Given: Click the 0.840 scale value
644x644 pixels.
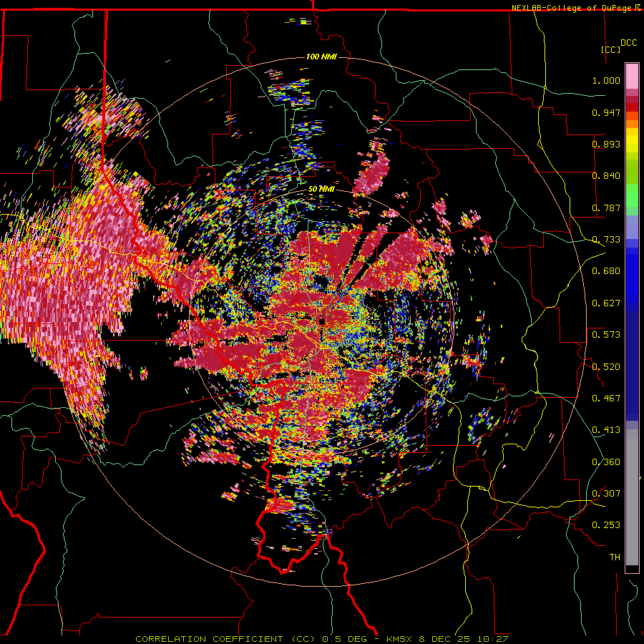Looking at the screenshot, I should tap(606, 176).
